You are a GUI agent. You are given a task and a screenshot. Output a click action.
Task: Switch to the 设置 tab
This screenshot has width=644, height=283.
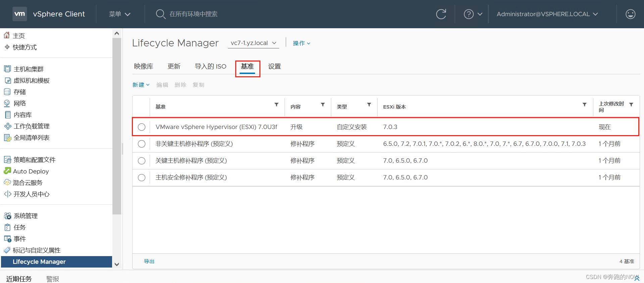coord(275,66)
